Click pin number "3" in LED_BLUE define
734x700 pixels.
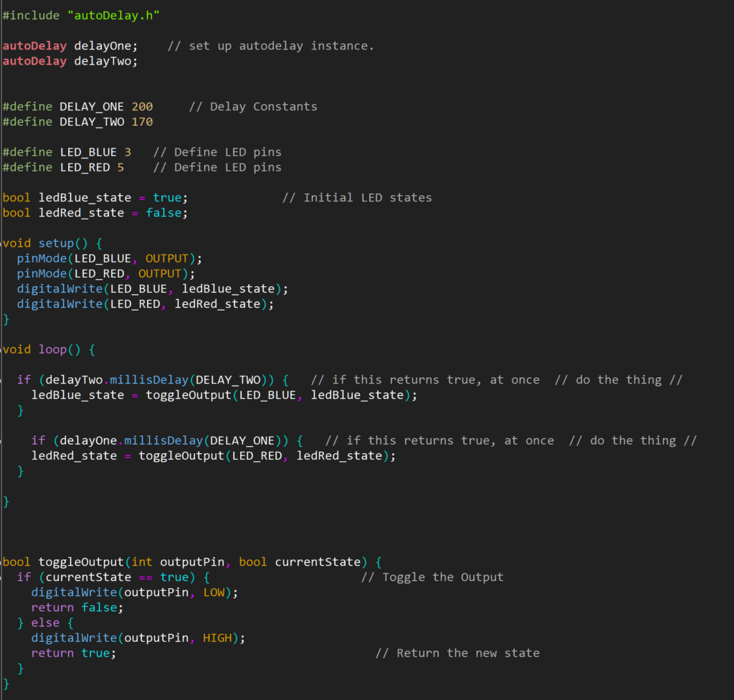(128, 152)
